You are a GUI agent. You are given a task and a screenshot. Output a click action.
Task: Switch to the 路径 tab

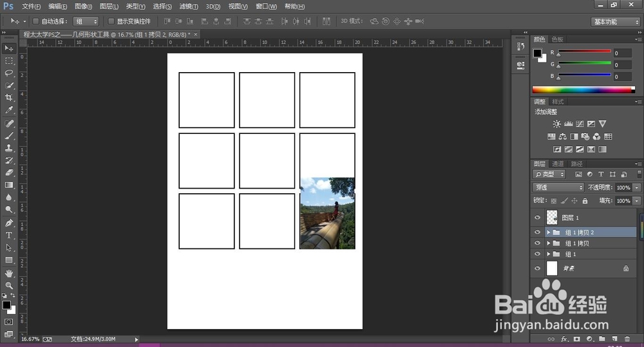click(x=576, y=164)
